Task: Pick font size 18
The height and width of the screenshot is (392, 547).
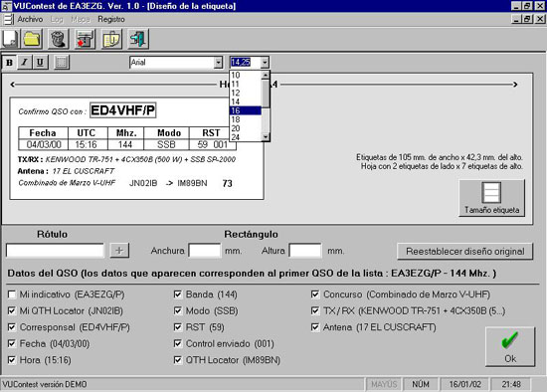Action: click(x=246, y=119)
